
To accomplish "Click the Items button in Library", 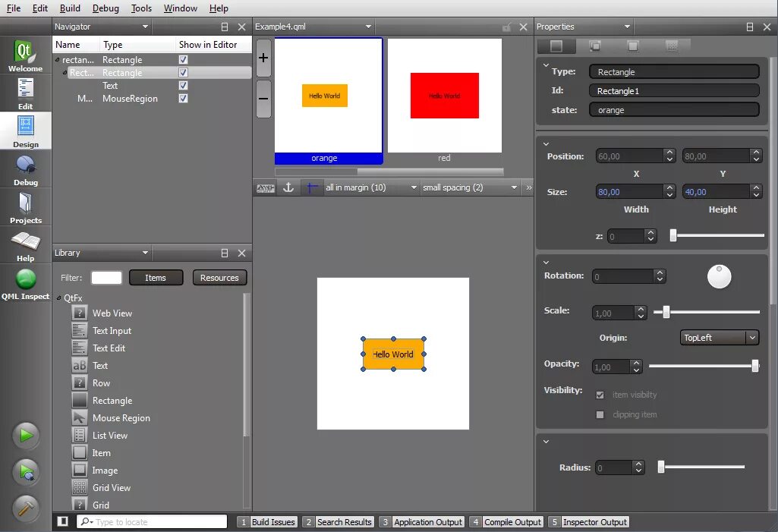I will pyautogui.click(x=156, y=278).
